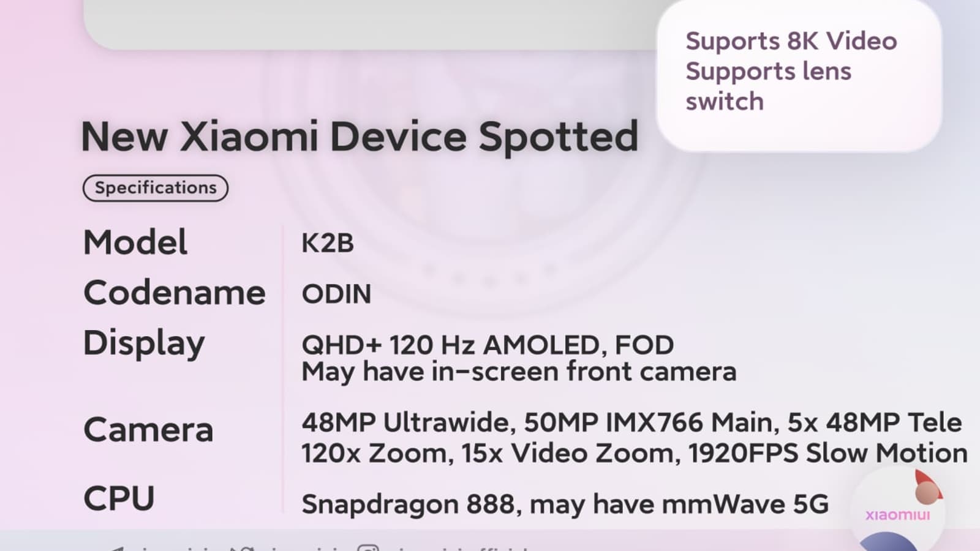980x551 pixels.
Task: Click the Model row label
Action: pyautogui.click(x=135, y=242)
